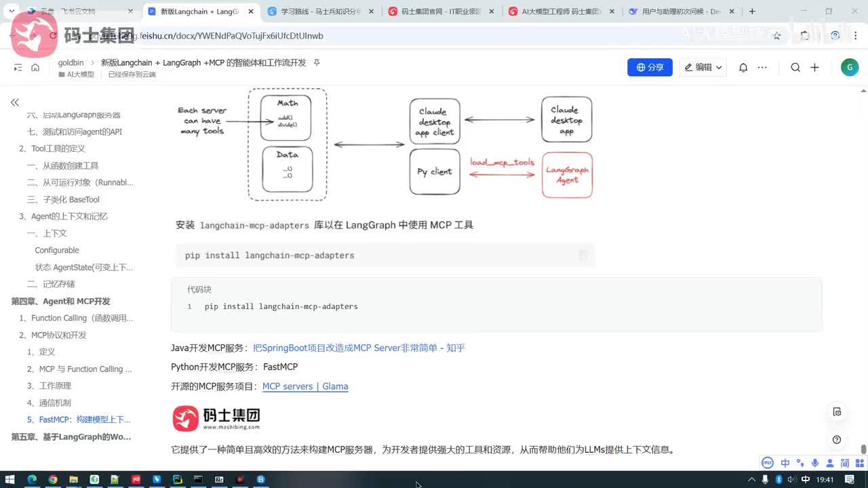Viewport: 868px width, 488px height.
Task: Open the green G user avatar
Action: (x=849, y=67)
